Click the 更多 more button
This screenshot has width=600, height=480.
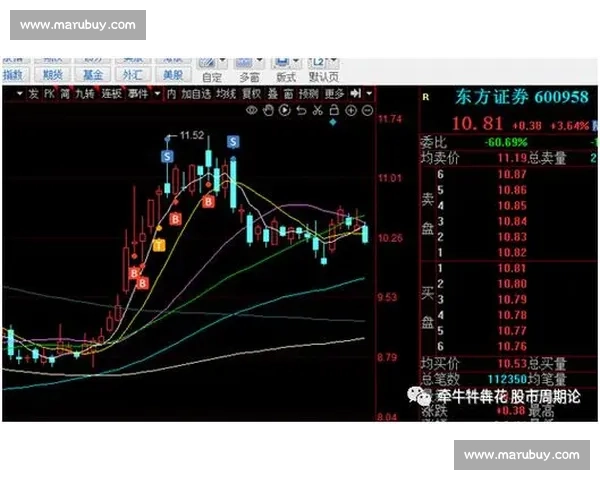tap(334, 93)
